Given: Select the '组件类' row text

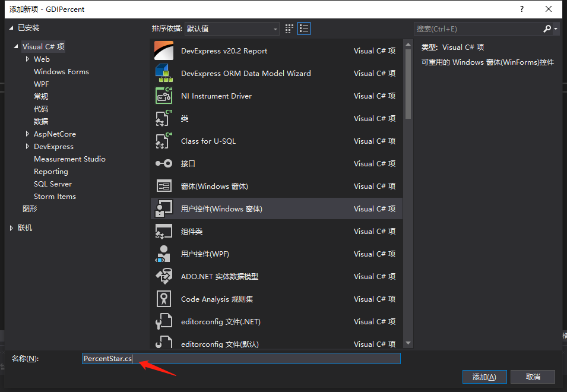Looking at the screenshot, I should (x=192, y=232).
